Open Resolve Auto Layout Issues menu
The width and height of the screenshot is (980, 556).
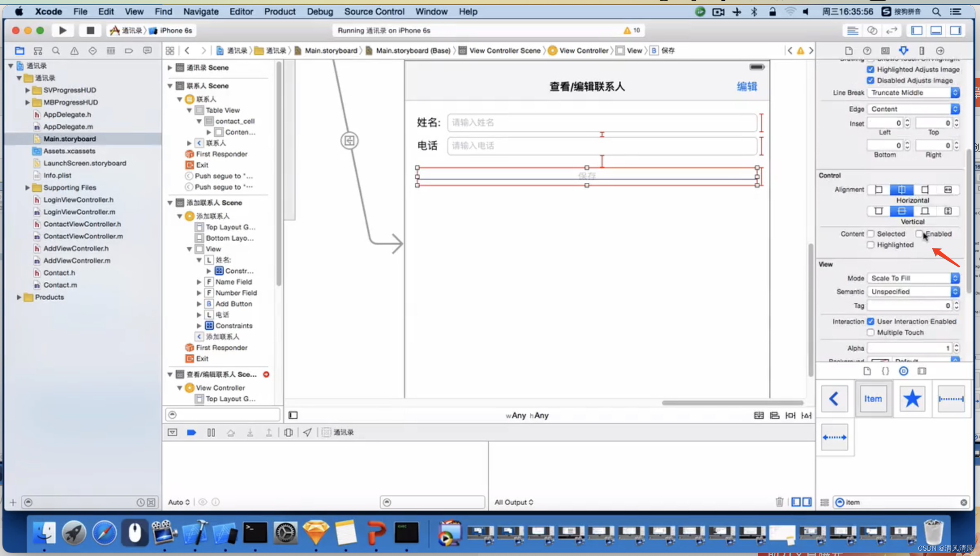point(806,415)
